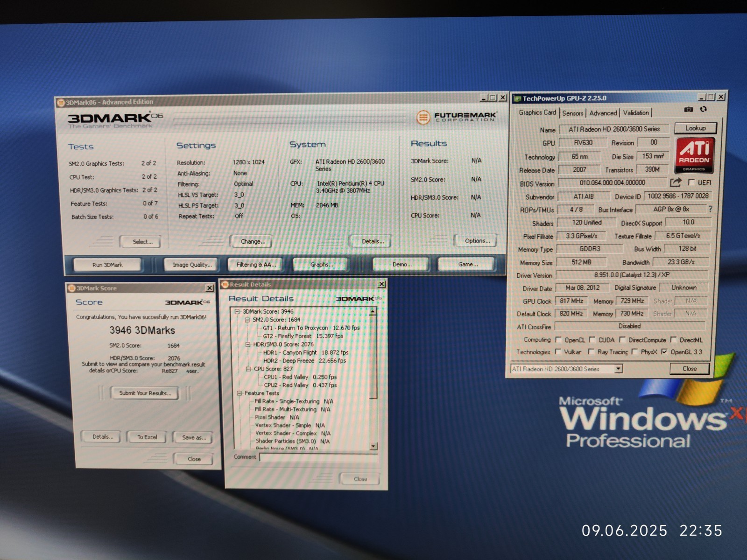
Task: Collapse 3DMark Score: 3946 tree node
Action: tap(237, 312)
